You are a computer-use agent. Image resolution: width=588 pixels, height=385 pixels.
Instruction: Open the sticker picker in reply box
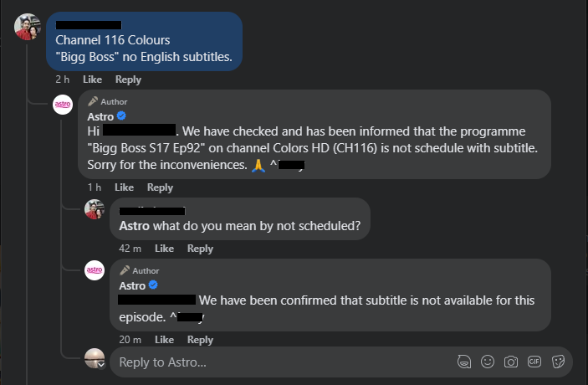pos(559,362)
